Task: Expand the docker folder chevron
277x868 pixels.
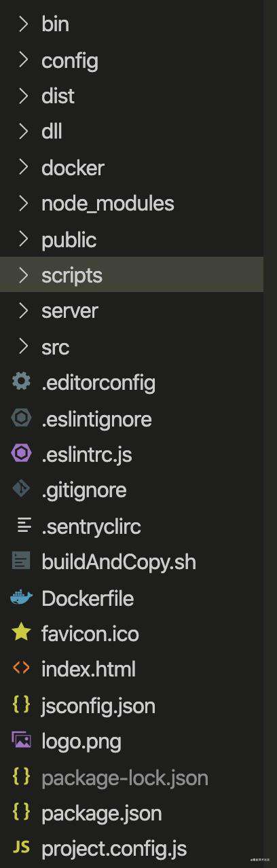Action: click(24, 167)
